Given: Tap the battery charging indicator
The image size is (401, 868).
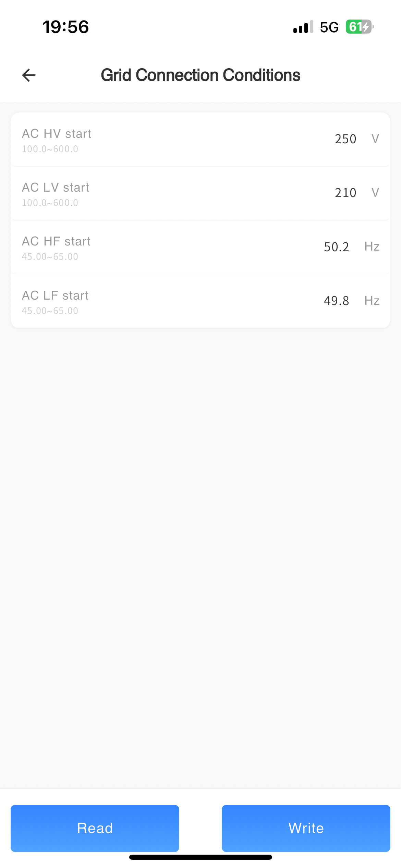Looking at the screenshot, I should point(359,27).
